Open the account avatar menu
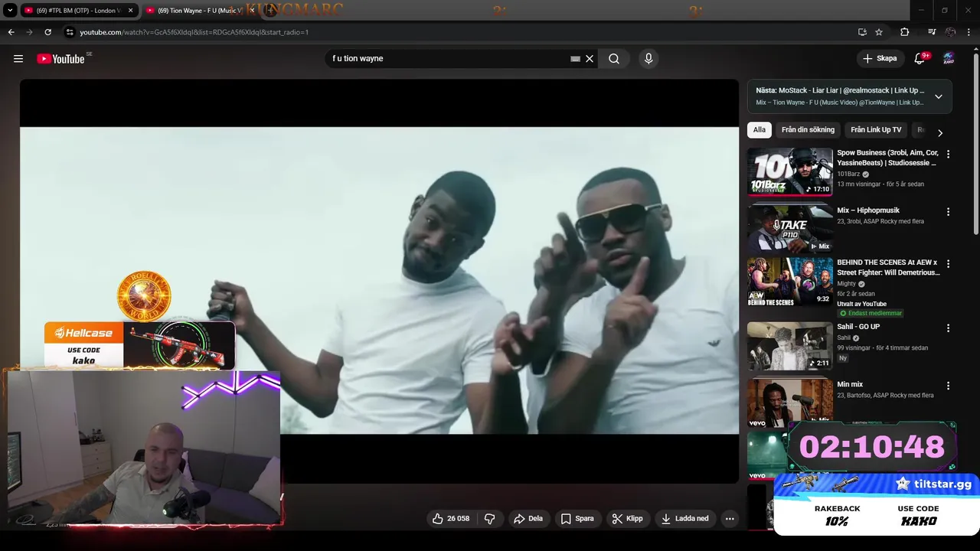This screenshot has height=551, width=980. 949,59
